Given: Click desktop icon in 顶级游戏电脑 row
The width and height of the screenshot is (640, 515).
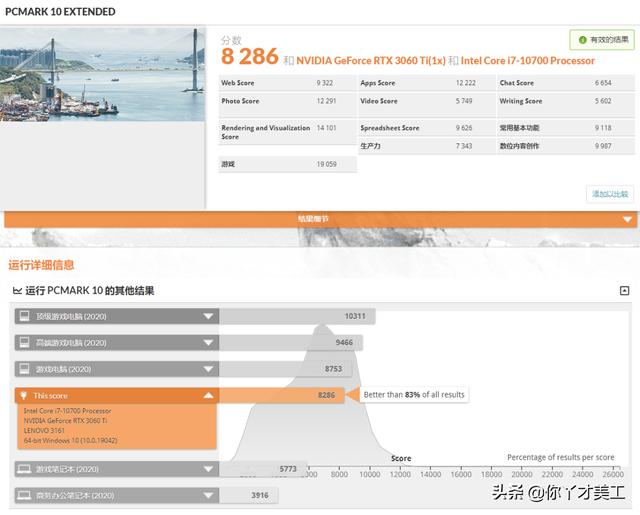Looking at the screenshot, I should pyautogui.click(x=24, y=316).
